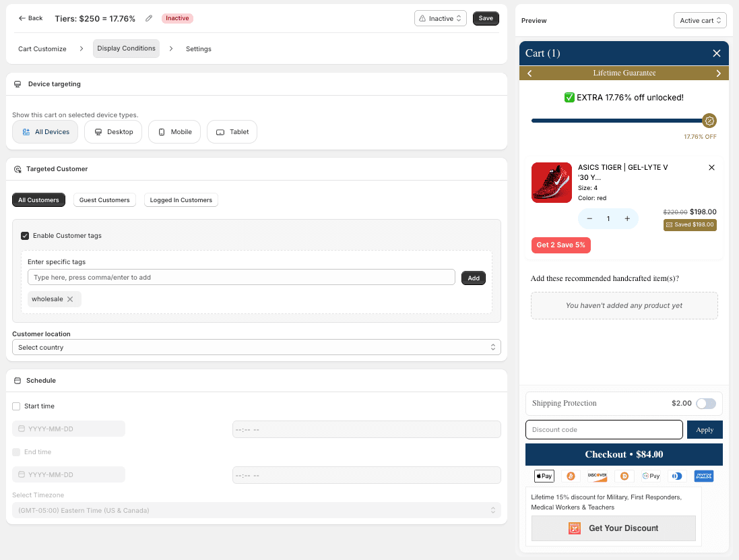This screenshot has width=739, height=560.
Task: Click the pencil icon to edit cart title
Action: (x=149, y=18)
